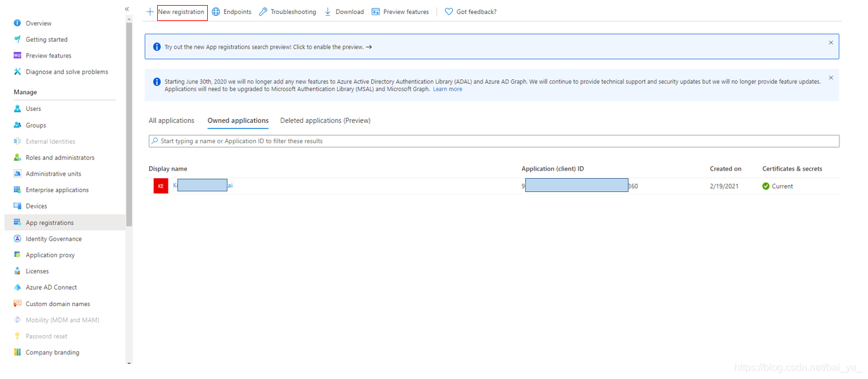This screenshot has width=868, height=379.
Task: Click the Getting started rocket icon
Action: pyautogui.click(x=18, y=39)
